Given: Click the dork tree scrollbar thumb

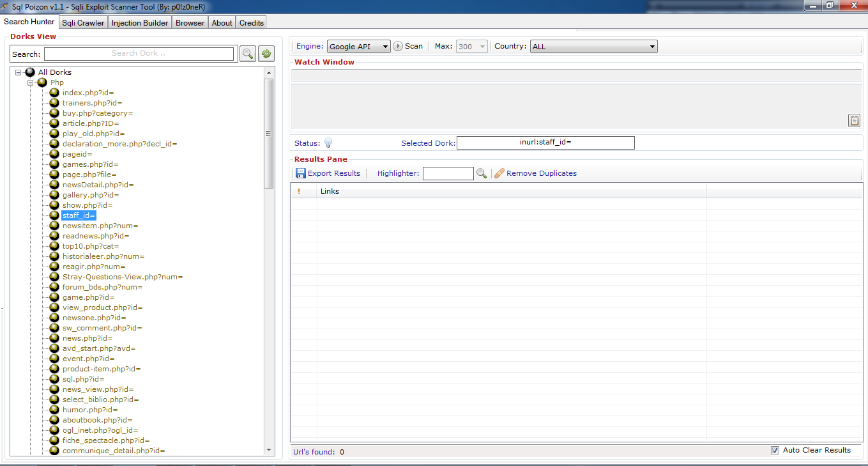Looking at the screenshot, I should pyautogui.click(x=269, y=134).
